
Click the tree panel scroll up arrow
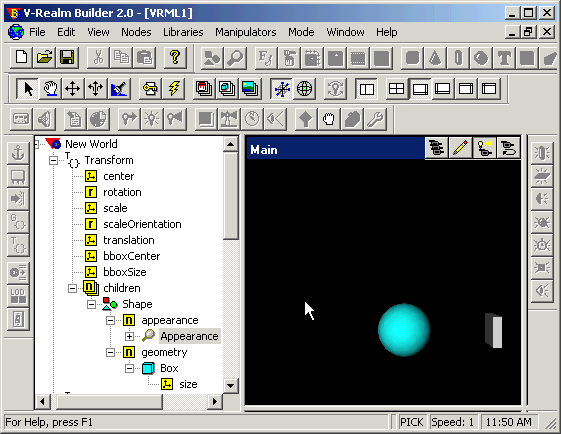coord(230,145)
